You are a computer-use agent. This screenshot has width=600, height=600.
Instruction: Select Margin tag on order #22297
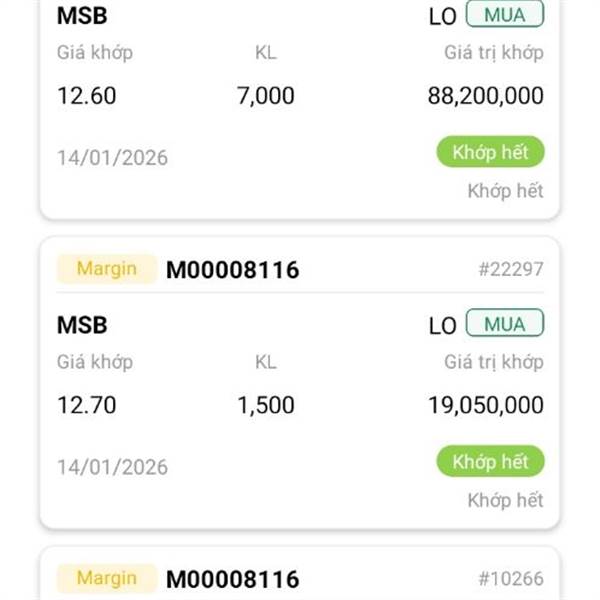107,269
